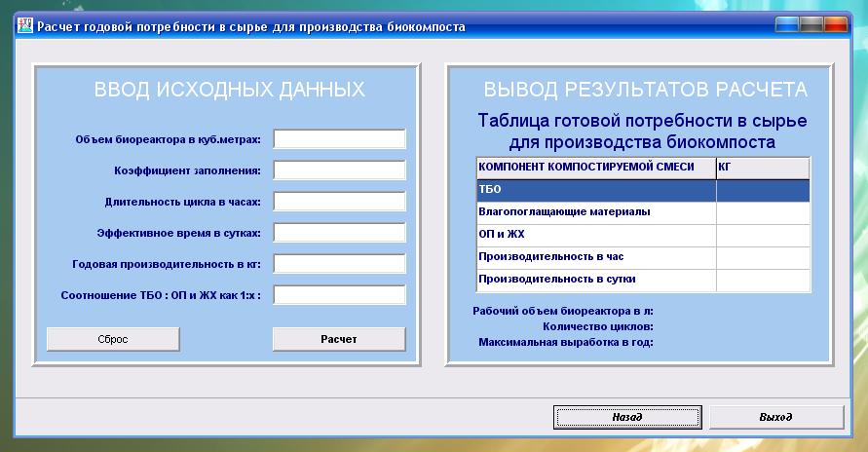This screenshot has width=868, height=452.
Task: Click the 'ОП и ЖХ' table row
Action: click(x=643, y=235)
